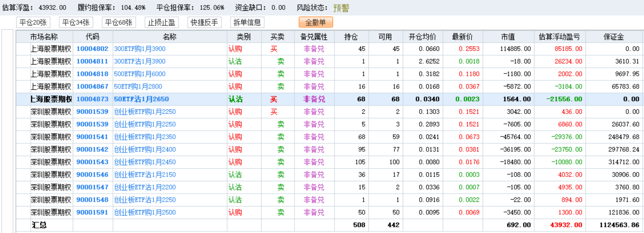Click the 开仓均价 column header

(422, 37)
